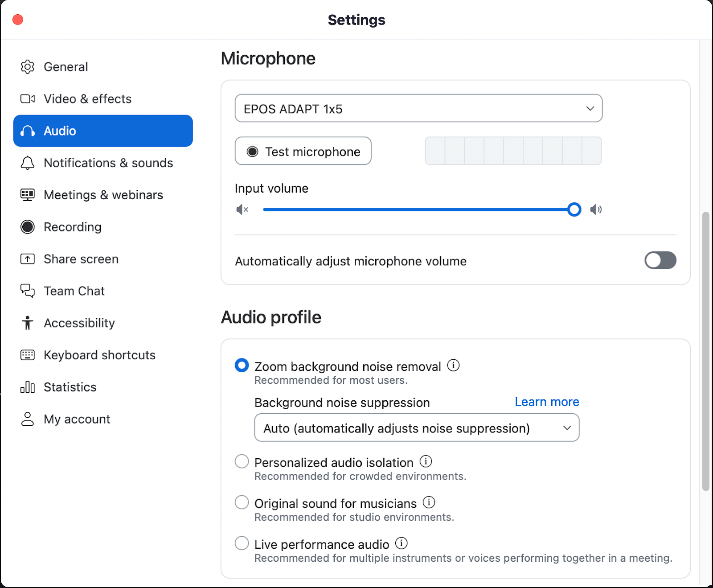713x588 pixels.
Task: Open Share screen settings icon
Action: pos(28,259)
